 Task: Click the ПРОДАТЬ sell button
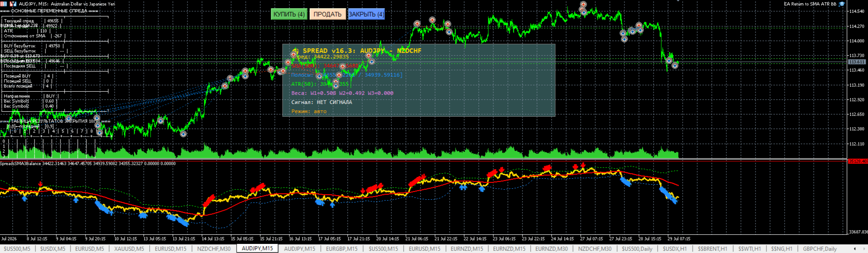click(x=327, y=14)
